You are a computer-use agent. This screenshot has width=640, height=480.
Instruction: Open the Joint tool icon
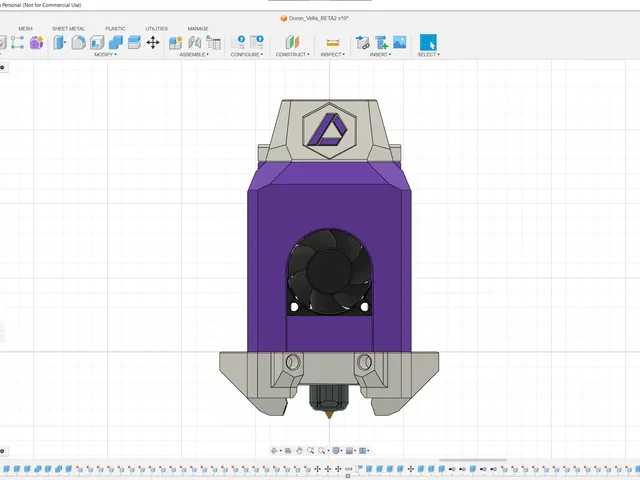195,42
